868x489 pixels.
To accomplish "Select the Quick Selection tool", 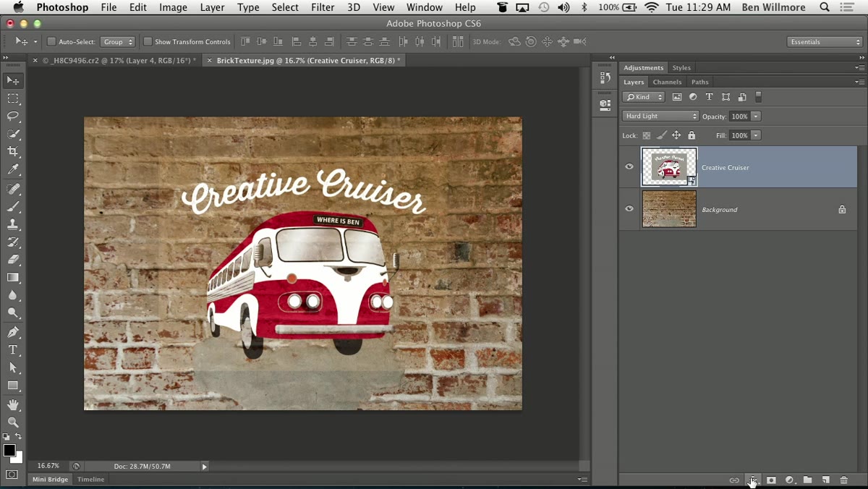I will (13, 134).
